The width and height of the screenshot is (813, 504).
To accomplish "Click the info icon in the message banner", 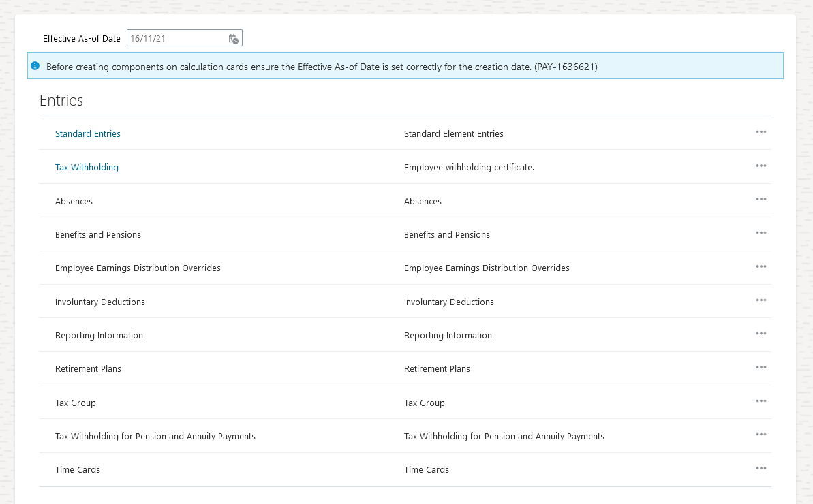I will click(35, 66).
